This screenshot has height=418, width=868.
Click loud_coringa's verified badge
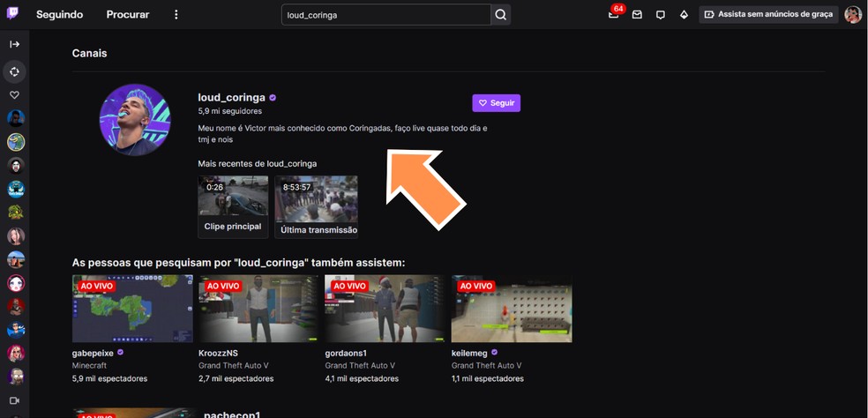[273, 98]
